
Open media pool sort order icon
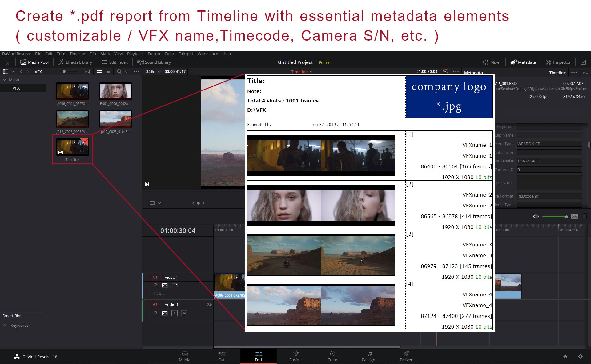coord(87,71)
